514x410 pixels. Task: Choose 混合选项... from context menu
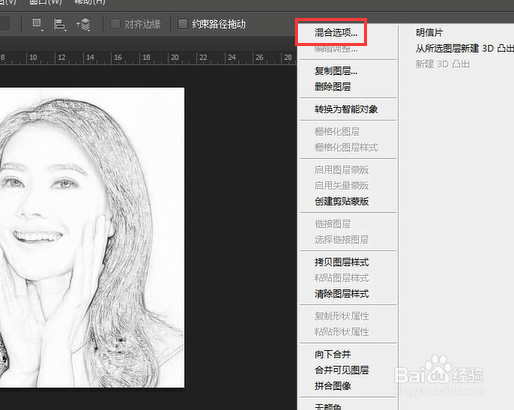point(336,33)
